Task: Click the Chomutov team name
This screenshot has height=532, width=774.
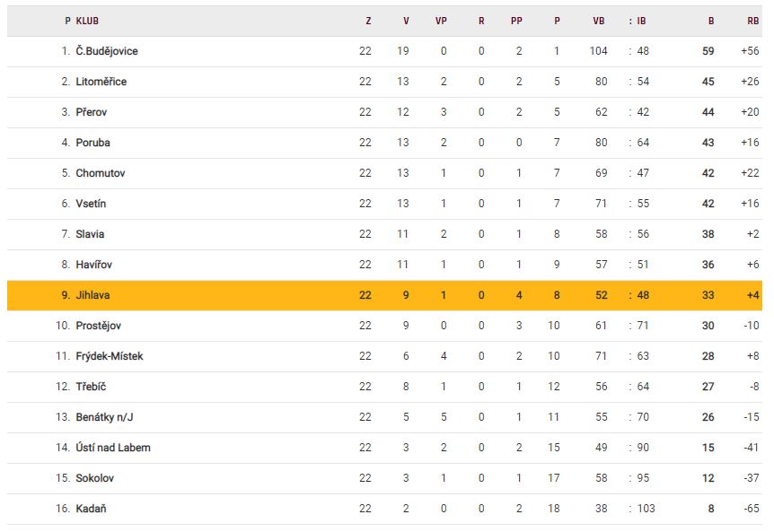Action: 99,173
